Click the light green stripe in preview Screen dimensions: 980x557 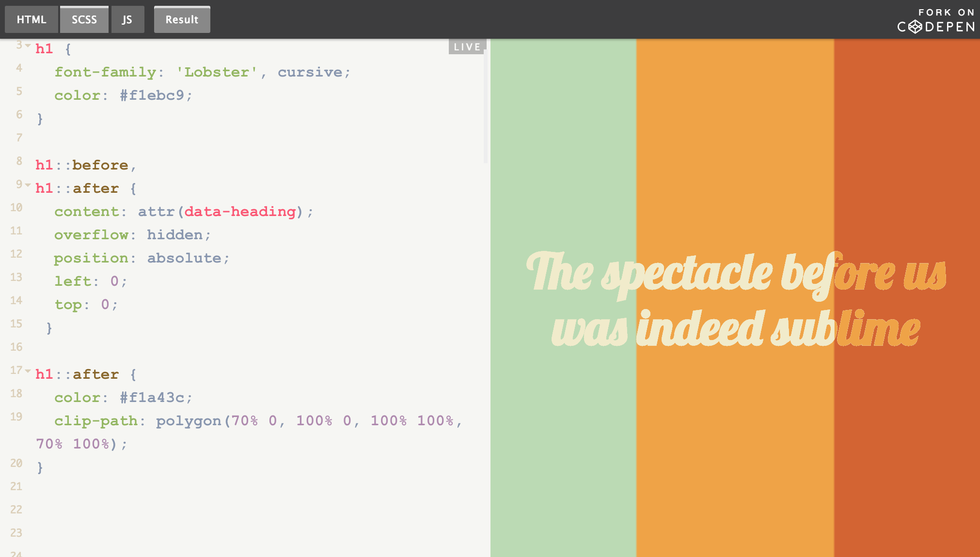(x=563, y=145)
